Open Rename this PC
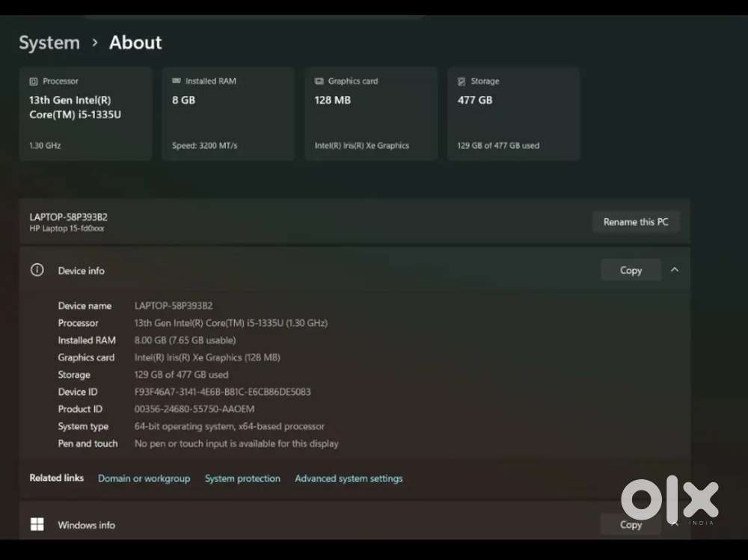The image size is (748, 560). click(636, 222)
